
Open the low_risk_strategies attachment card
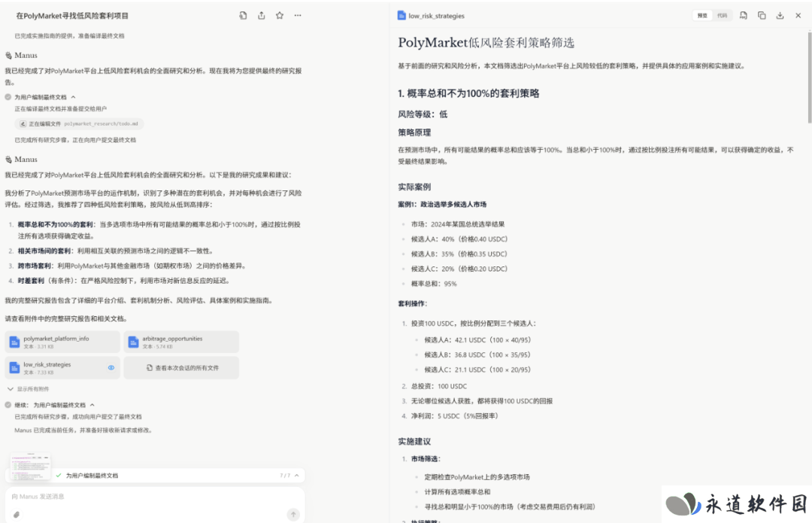(62, 367)
